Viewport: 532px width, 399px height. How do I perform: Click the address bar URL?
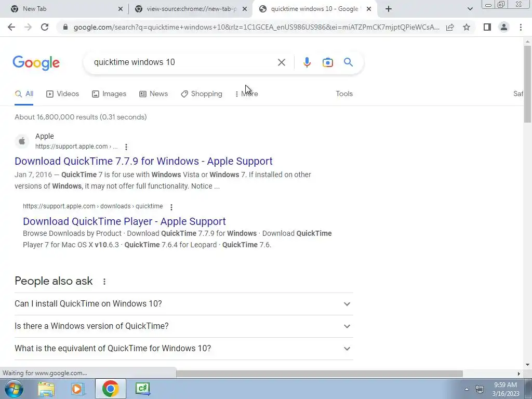coord(257,27)
